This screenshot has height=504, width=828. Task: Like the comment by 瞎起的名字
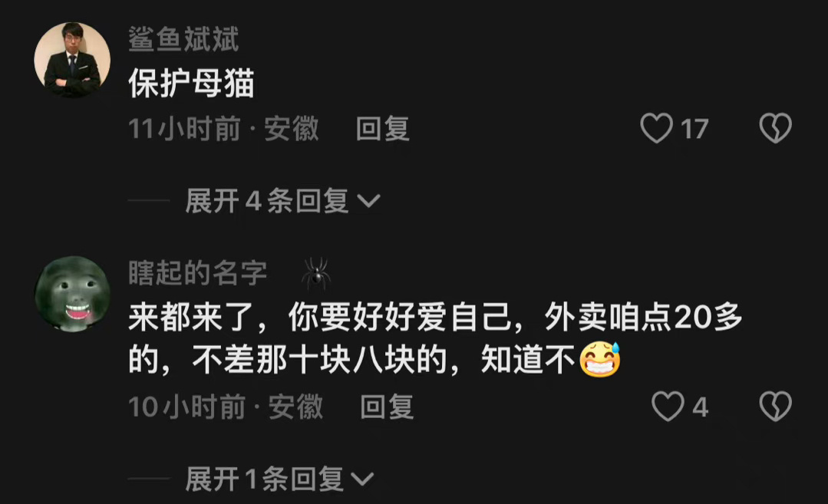tap(668, 407)
